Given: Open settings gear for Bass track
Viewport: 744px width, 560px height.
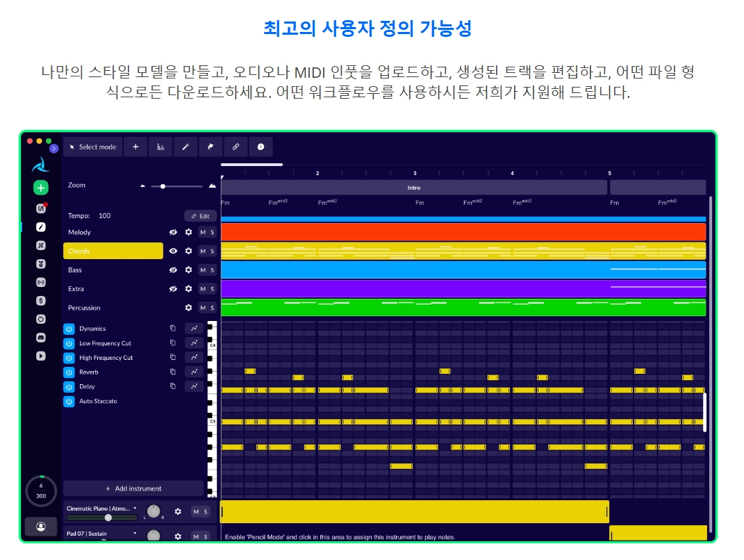Looking at the screenshot, I should click(x=188, y=270).
